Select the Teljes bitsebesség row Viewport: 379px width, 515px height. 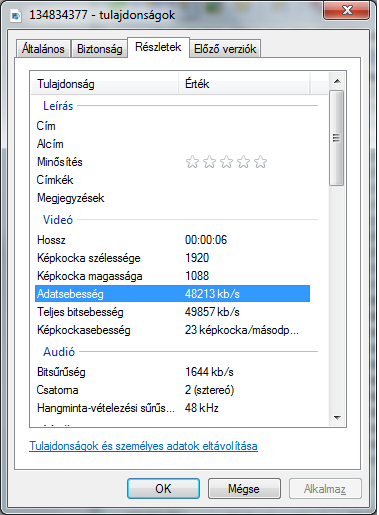pos(172,312)
